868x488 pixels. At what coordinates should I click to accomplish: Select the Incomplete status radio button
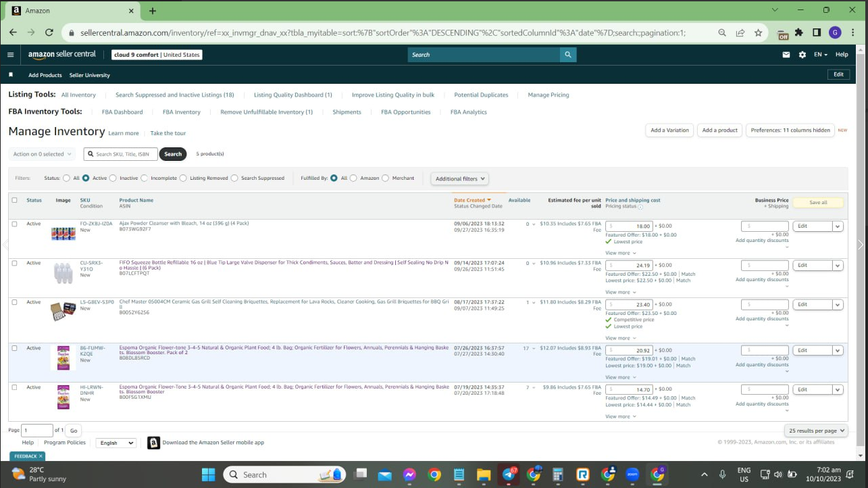145,178
